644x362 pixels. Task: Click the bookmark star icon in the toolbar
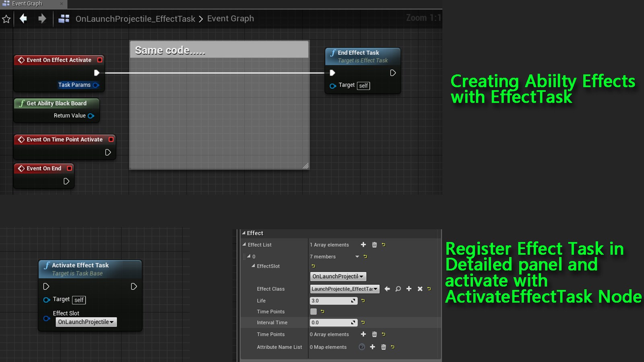click(x=6, y=19)
